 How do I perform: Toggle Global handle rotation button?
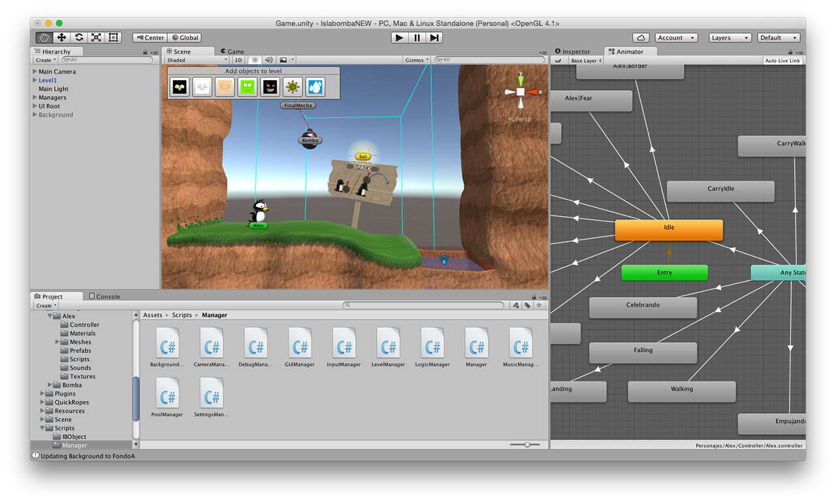[185, 38]
